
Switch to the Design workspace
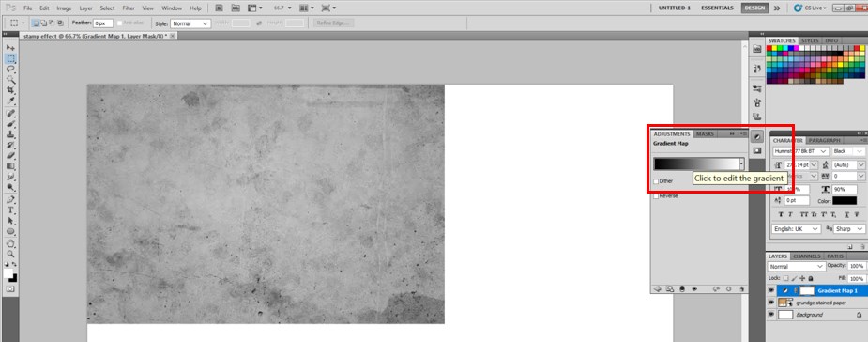click(754, 8)
